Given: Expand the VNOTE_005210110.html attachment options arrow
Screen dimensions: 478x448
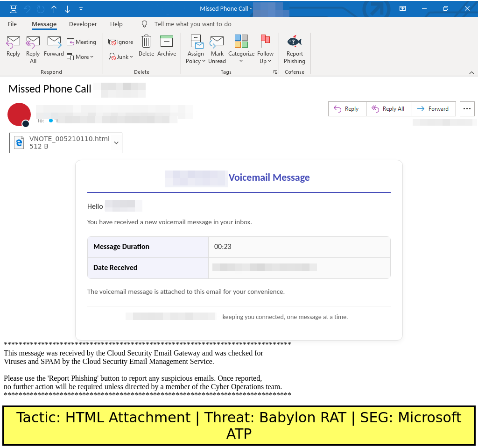Looking at the screenshot, I should pos(116,142).
